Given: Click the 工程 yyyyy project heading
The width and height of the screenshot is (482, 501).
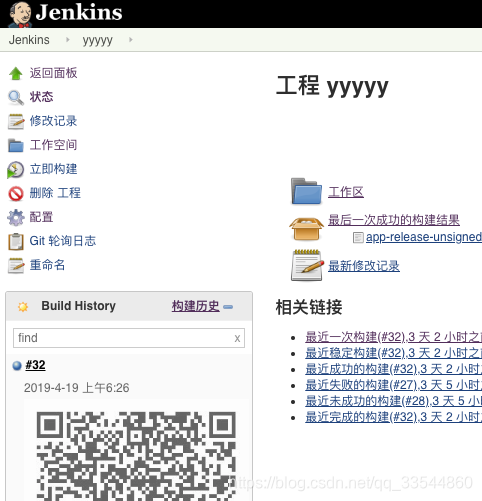Looking at the screenshot, I should (332, 86).
